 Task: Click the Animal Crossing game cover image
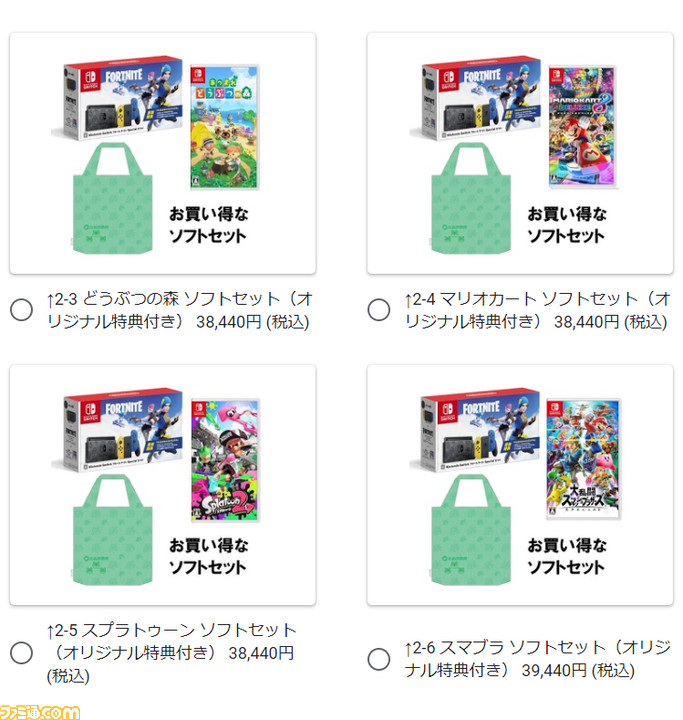pos(225,127)
